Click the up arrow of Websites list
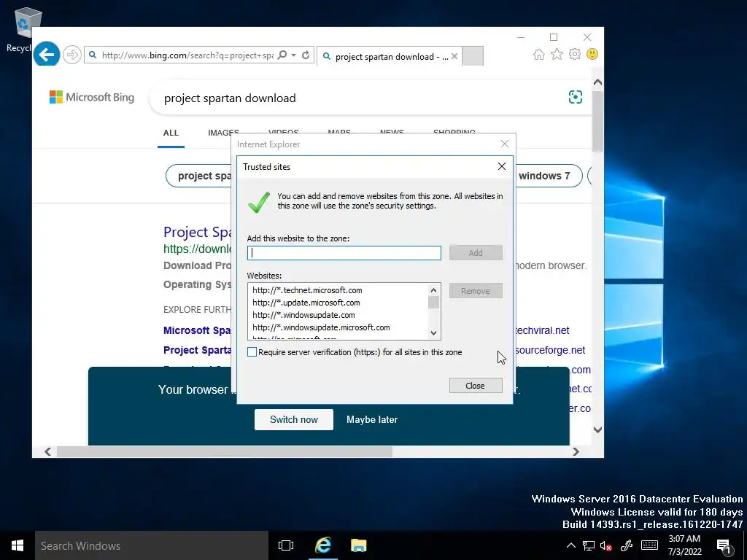This screenshot has width=747, height=560. [433, 290]
